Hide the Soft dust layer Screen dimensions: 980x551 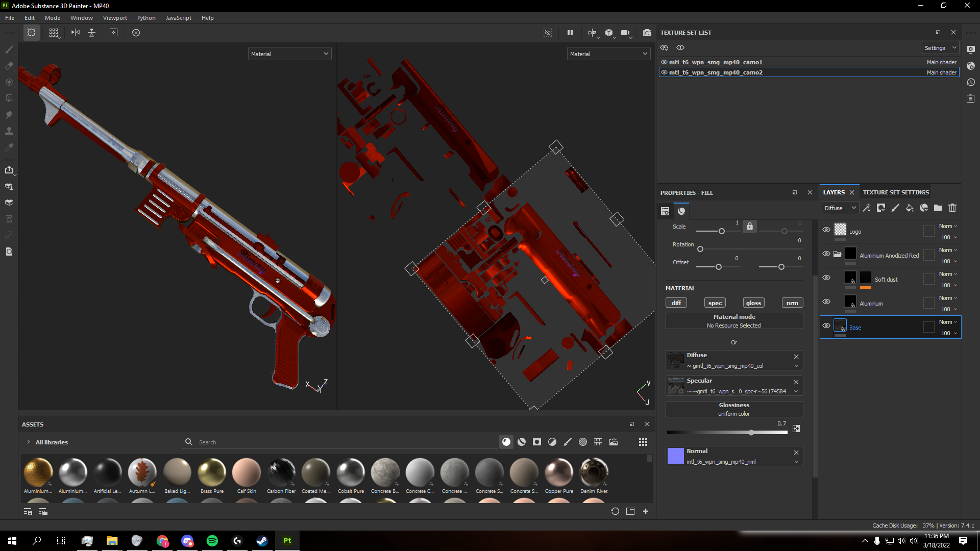click(826, 278)
